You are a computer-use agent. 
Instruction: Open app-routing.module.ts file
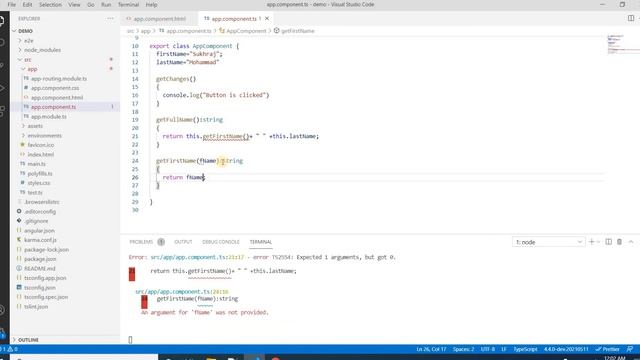59,78
